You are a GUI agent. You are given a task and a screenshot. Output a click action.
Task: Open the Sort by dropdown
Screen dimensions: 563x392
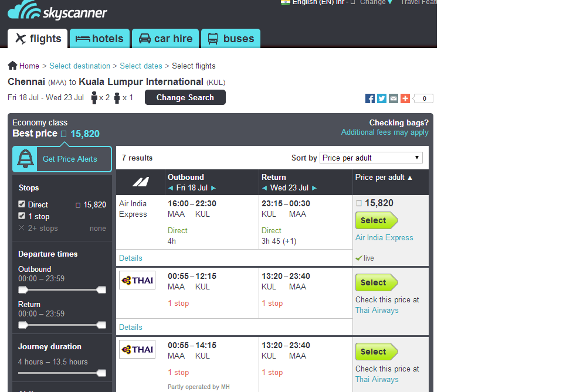click(371, 158)
